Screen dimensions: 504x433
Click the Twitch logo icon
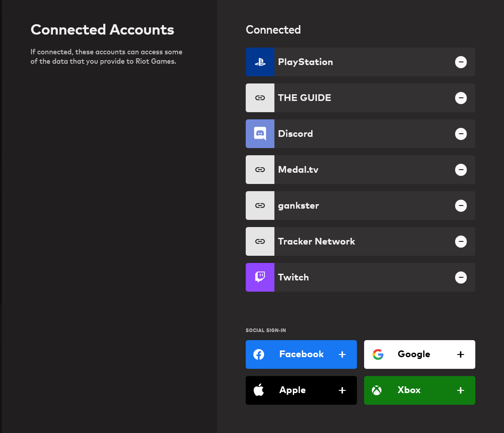[260, 277]
